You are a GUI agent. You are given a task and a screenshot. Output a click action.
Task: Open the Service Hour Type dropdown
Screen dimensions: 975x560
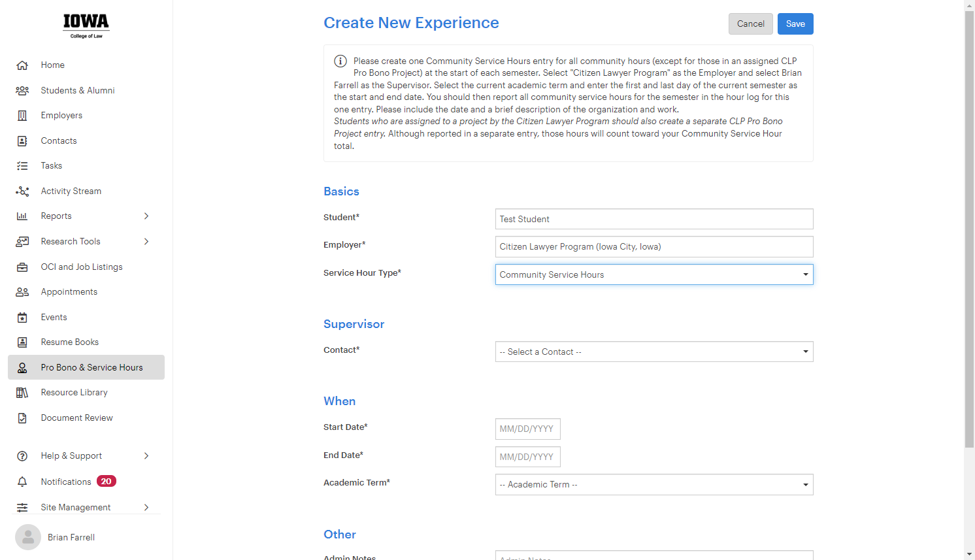[x=654, y=274]
